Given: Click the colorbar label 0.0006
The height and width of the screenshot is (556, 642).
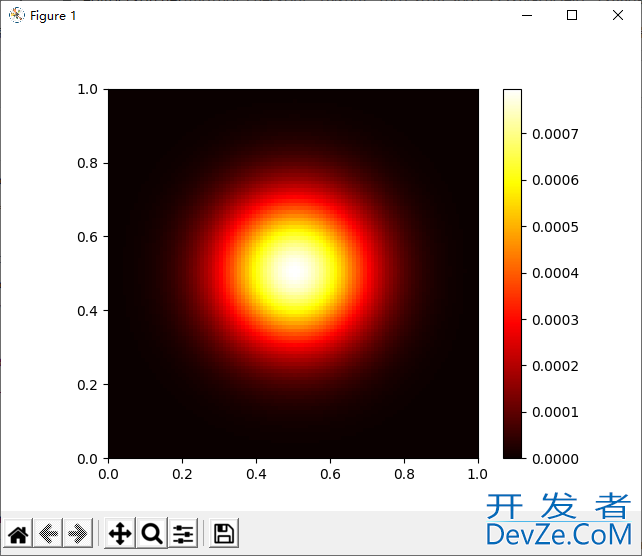Looking at the screenshot, I should (555, 181).
